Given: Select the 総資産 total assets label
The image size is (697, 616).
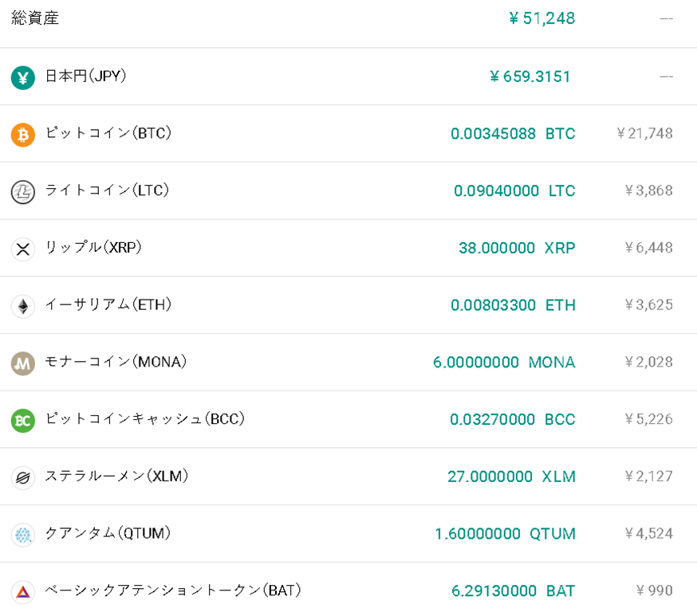Looking at the screenshot, I should coord(35,18).
